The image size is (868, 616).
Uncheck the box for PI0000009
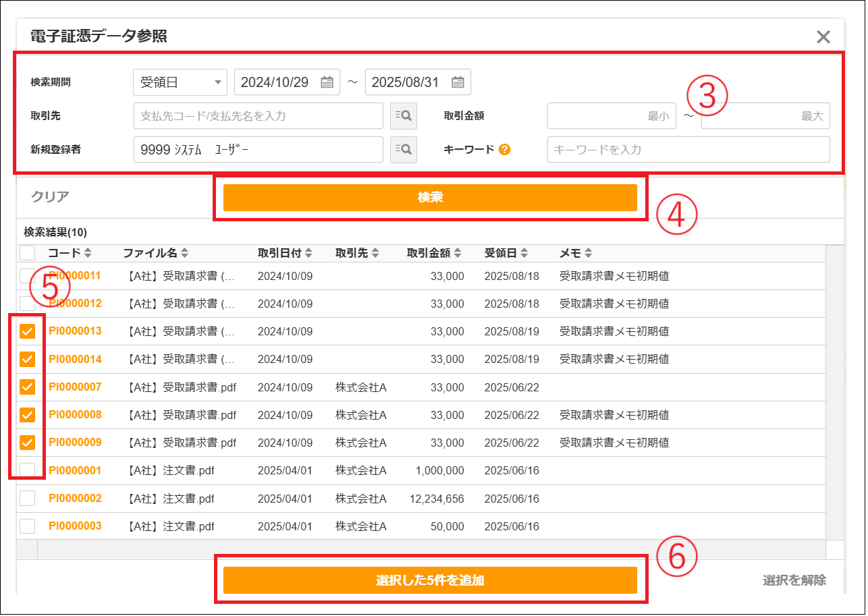(x=28, y=443)
